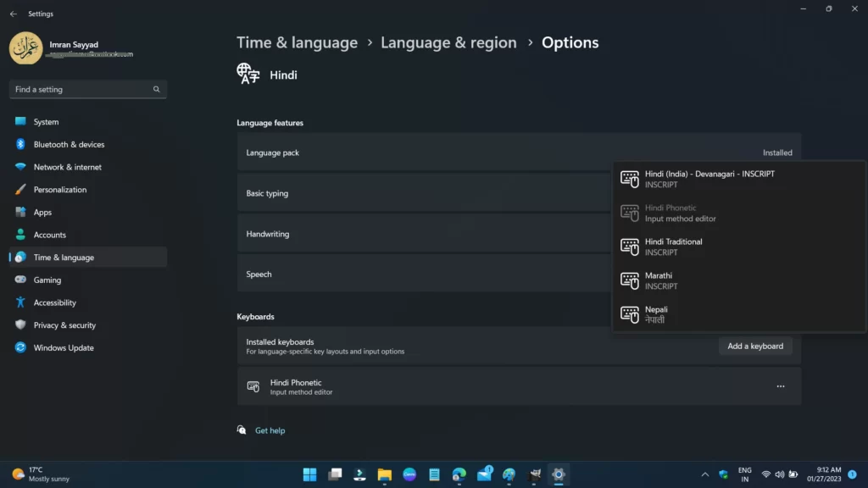
Task: Select the Basic typing row
Action: point(424,193)
